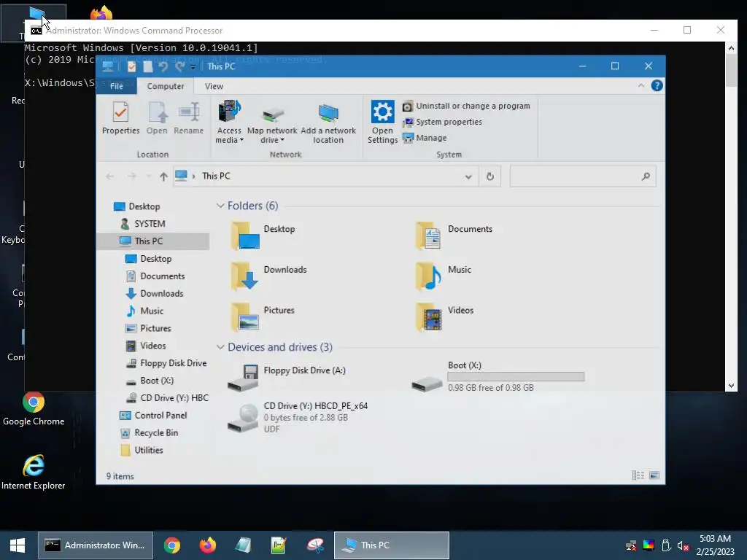The width and height of the screenshot is (747, 560).
Task: Click network disconnected tray icon
Action: [x=631, y=545]
